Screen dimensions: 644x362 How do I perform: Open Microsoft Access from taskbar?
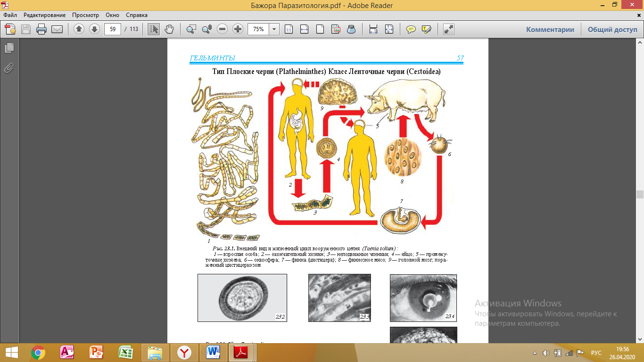(x=67, y=353)
